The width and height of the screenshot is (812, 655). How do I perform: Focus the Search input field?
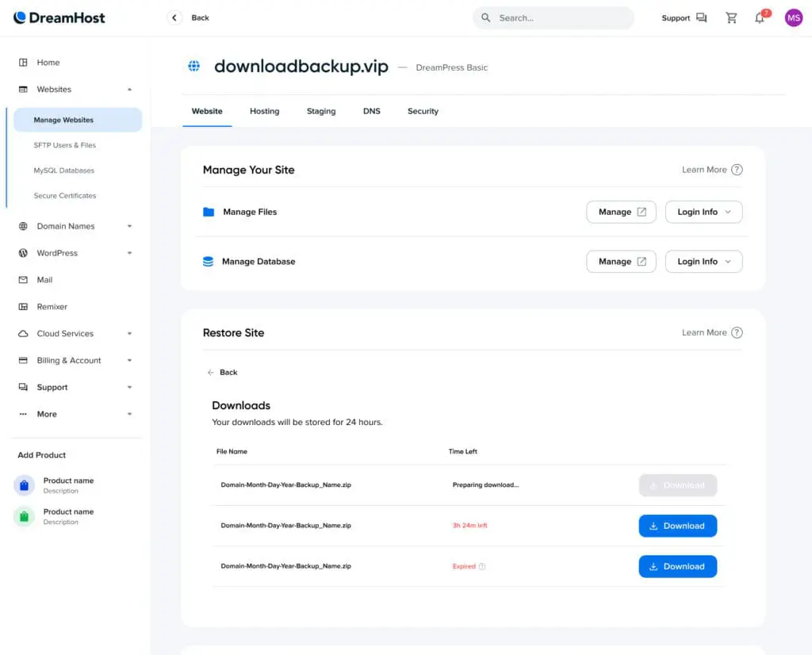[553, 17]
